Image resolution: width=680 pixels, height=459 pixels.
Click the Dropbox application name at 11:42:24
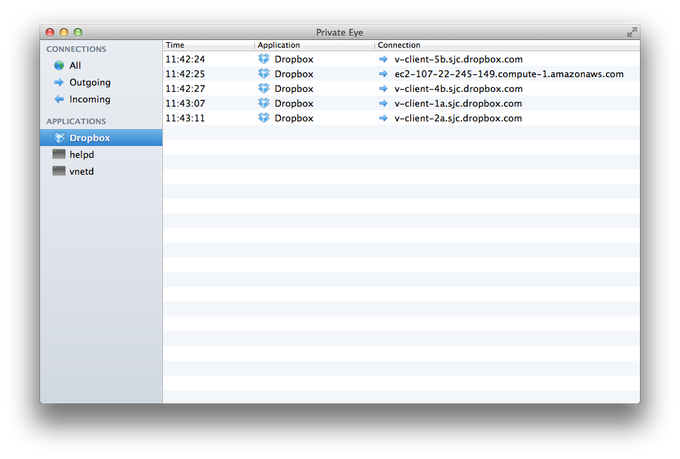(x=294, y=59)
